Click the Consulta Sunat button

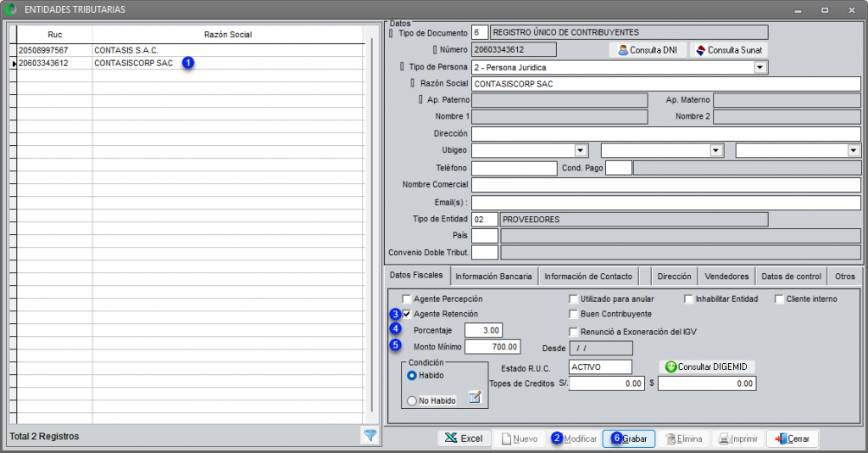point(728,50)
